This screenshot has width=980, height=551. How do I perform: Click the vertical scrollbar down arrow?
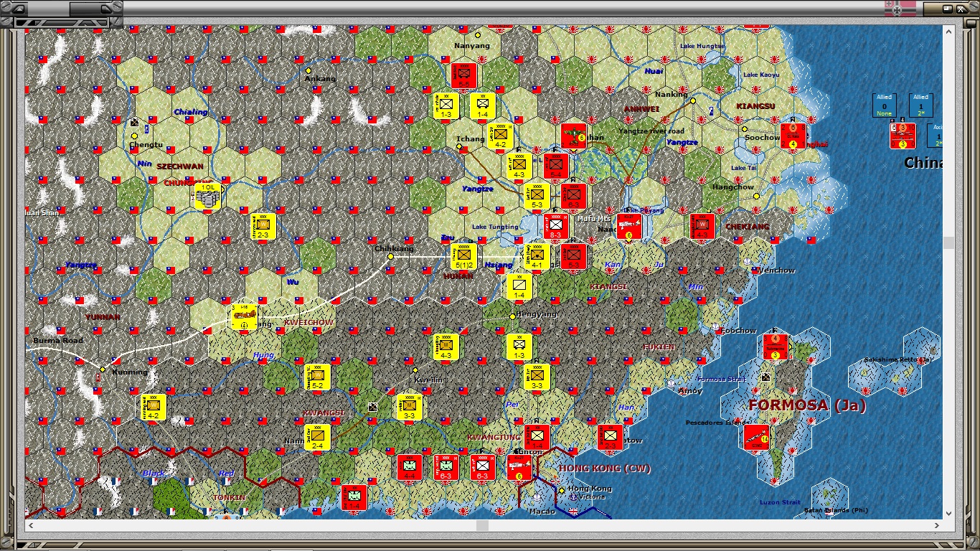[949, 514]
